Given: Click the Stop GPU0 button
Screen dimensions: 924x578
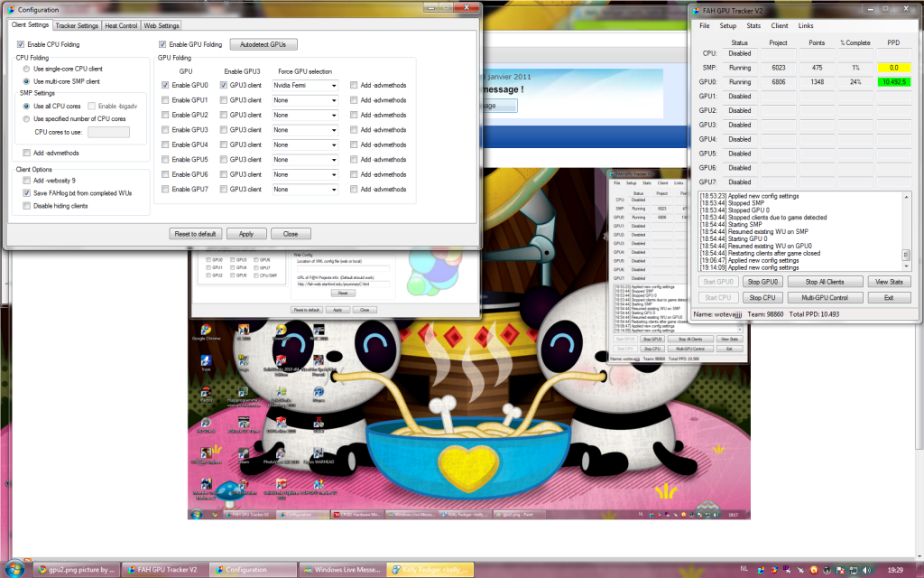Looking at the screenshot, I should coord(762,282).
